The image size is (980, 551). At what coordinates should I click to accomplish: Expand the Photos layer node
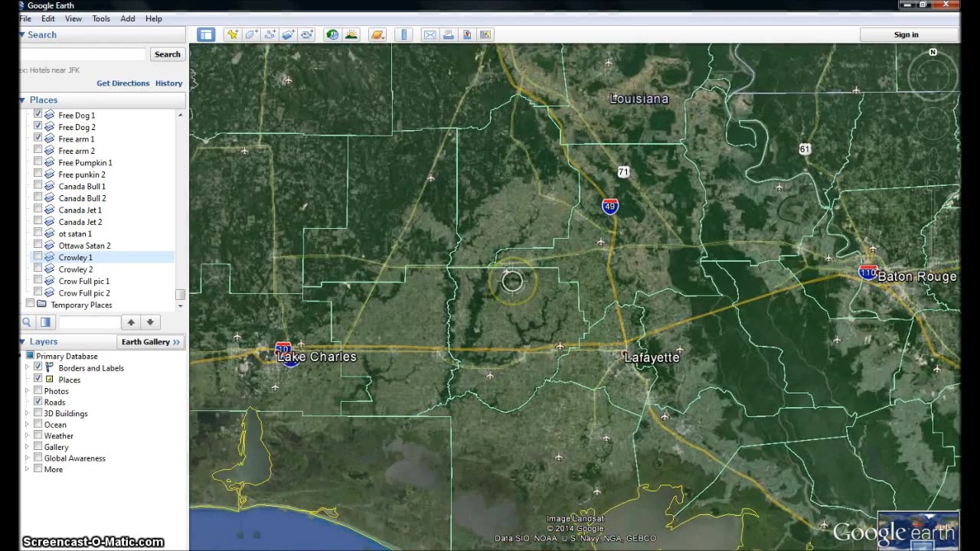pos(28,390)
